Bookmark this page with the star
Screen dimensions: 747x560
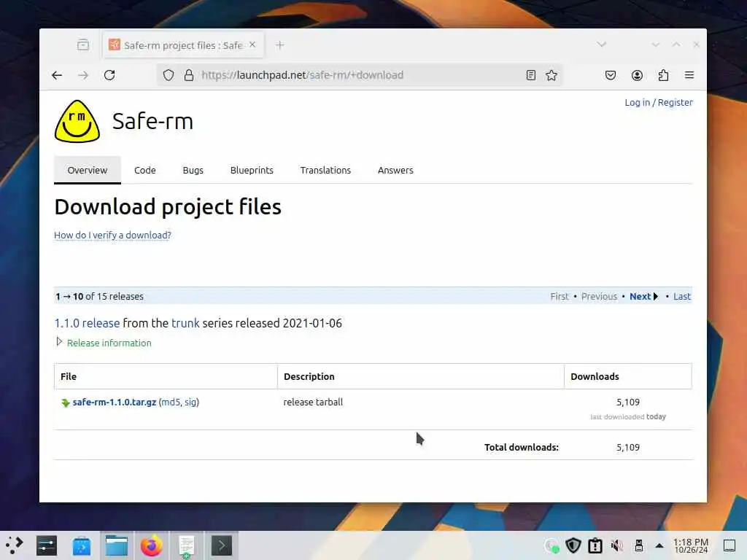click(551, 75)
